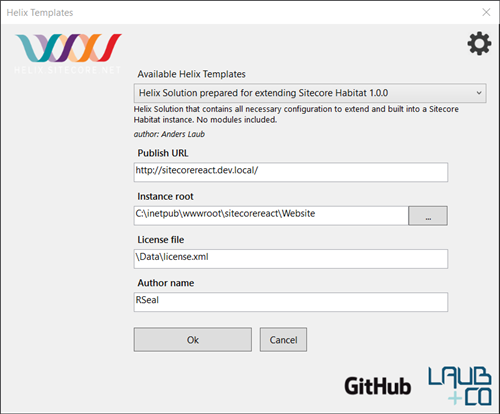Open the GitHub logo link

click(x=378, y=386)
